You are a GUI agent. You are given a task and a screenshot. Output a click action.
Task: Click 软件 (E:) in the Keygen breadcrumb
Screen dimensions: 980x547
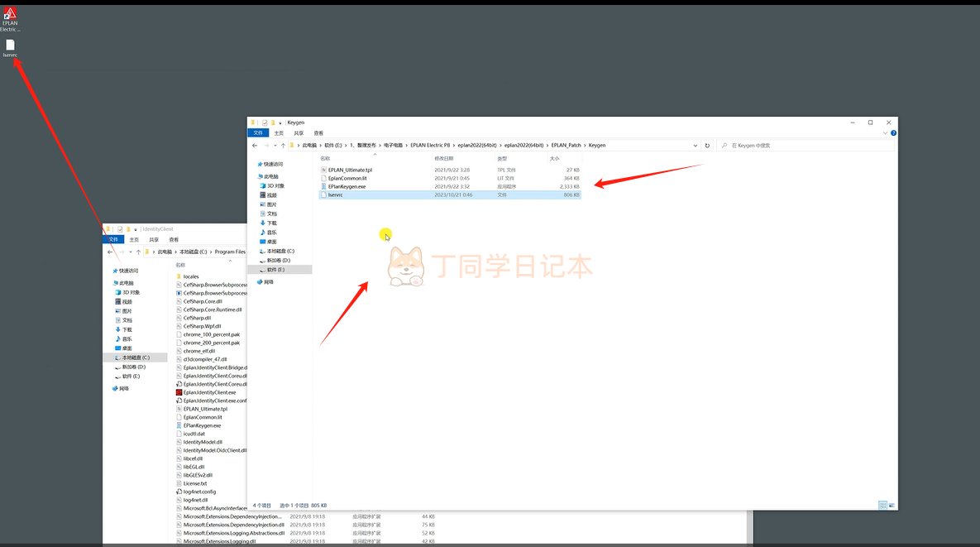333,145
